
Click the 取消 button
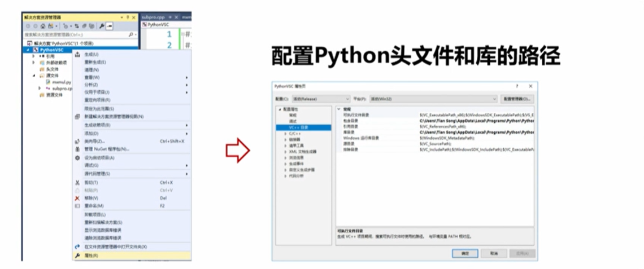494,254
